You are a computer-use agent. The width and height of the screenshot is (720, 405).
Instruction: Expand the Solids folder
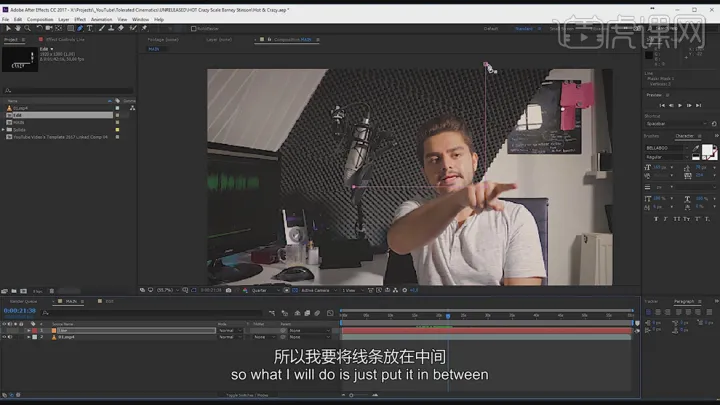point(3,130)
